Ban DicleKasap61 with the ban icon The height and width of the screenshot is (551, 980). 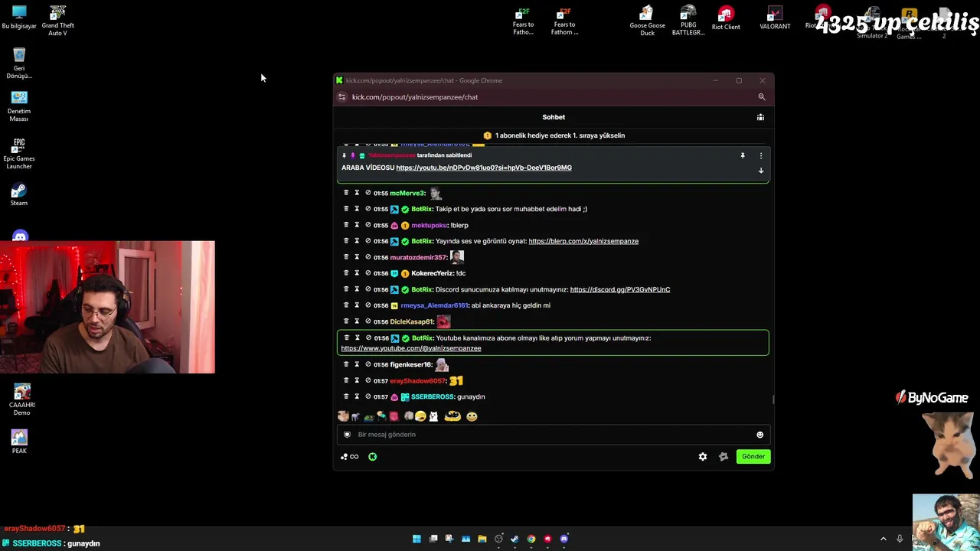pyautogui.click(x=367, y=321)
